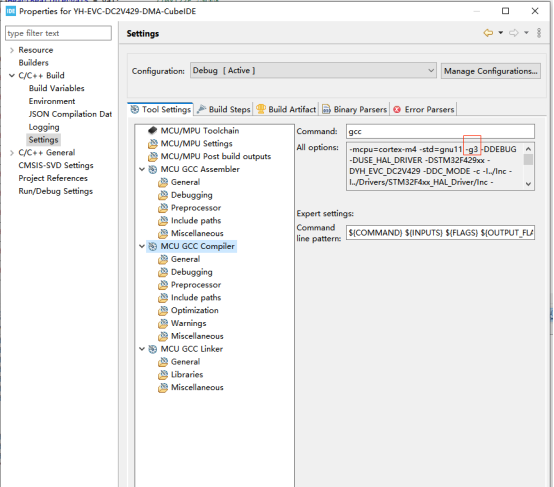Image resolution: width=554 pixels, height=487 pixels.
Task: Open the Configuration dropdown
Action: point(313,71)
